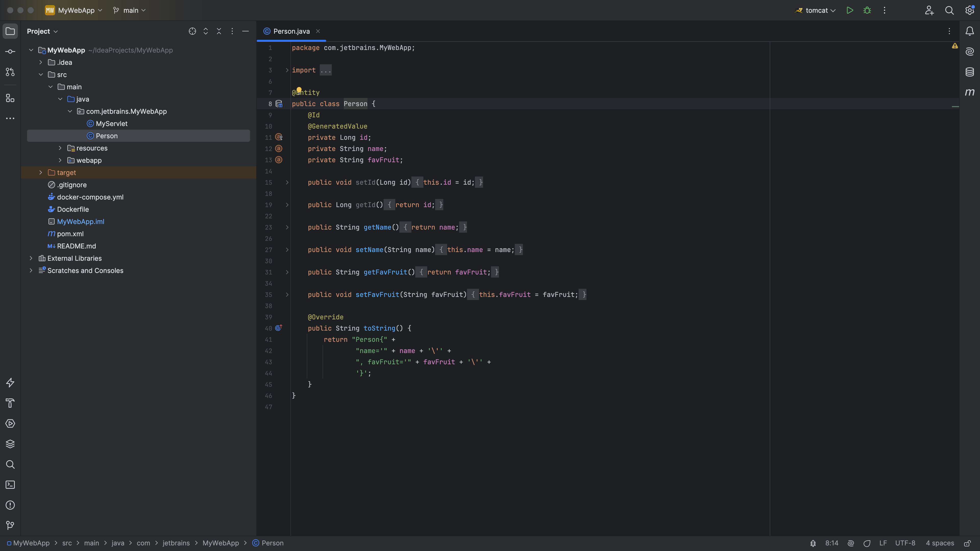The width and height of the screenshot is (980, 551).
Task: Open pom.xml in project tree
Action: (70, 234)
